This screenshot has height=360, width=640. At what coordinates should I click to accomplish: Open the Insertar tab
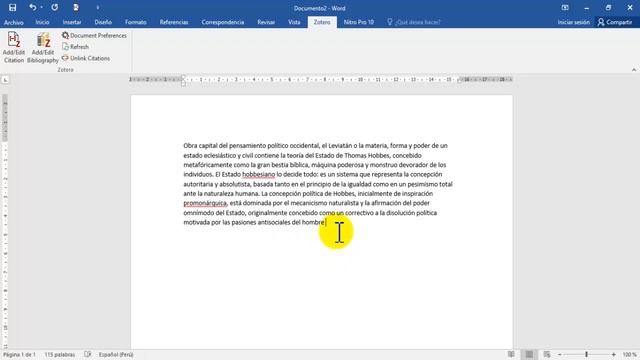point(72,22)
